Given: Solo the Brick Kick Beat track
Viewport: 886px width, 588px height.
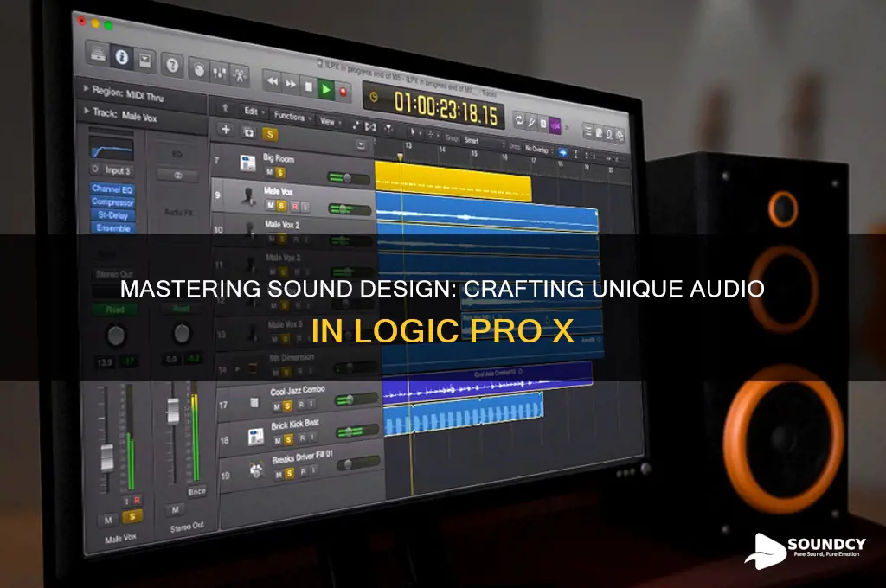Looking at the screenshot, I should pos(289,439).
